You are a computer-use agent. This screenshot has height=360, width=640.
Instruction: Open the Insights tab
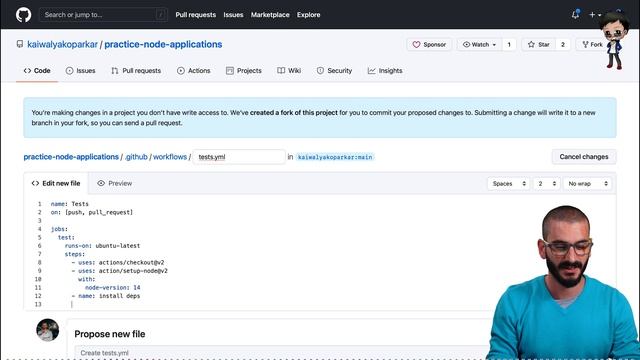[385, 71]
